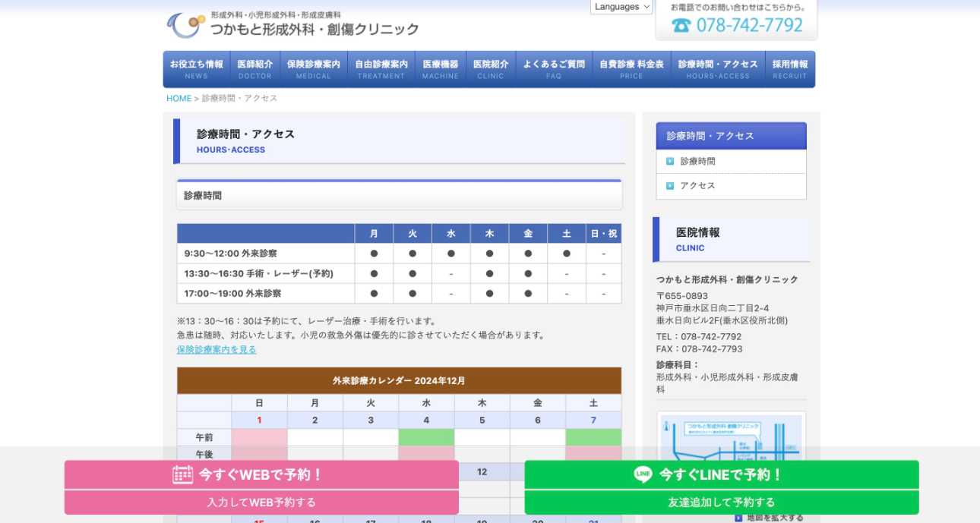Click '17:00〜19:00 外来診察' row label
Image resolution: width=980 pixels, height=523 pixels.
point(232,293)
